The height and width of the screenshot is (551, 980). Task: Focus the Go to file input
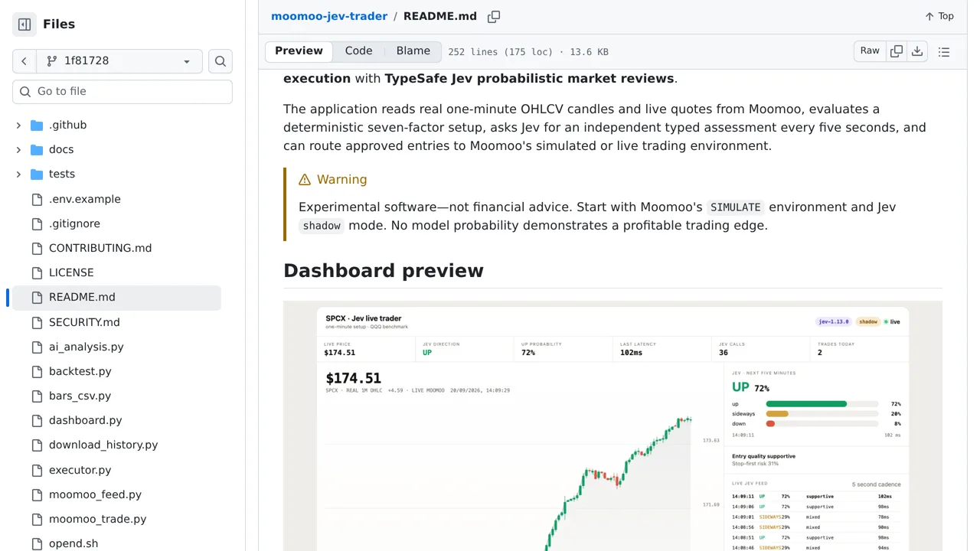click(x=122, y=91)
